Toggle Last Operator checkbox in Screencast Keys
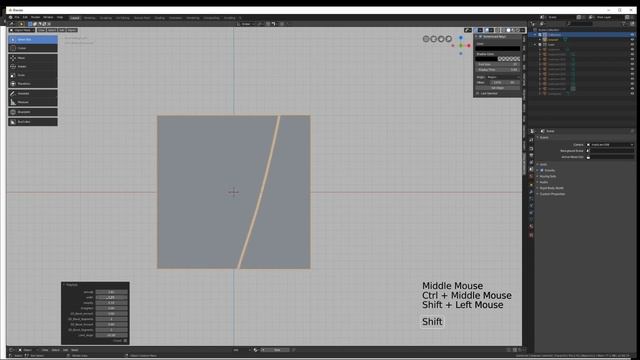The height and width of the screenshot is (360, 640). point(478,93)
